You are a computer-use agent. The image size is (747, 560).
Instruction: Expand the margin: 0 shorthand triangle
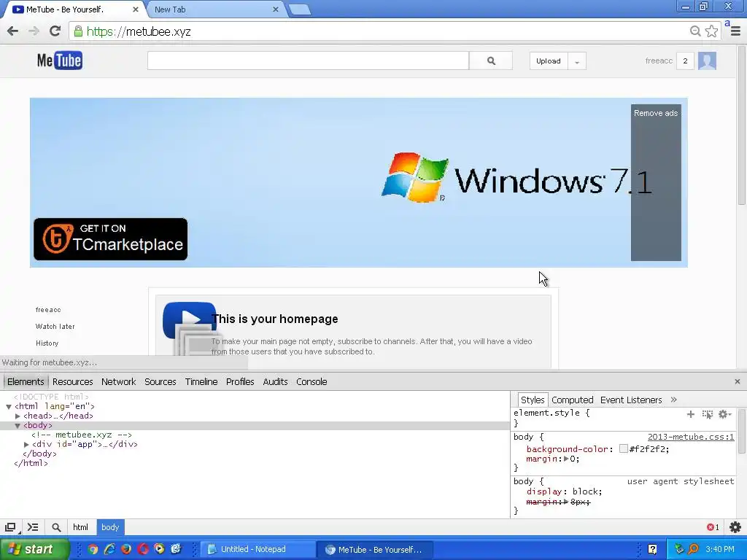click(566, 459)
